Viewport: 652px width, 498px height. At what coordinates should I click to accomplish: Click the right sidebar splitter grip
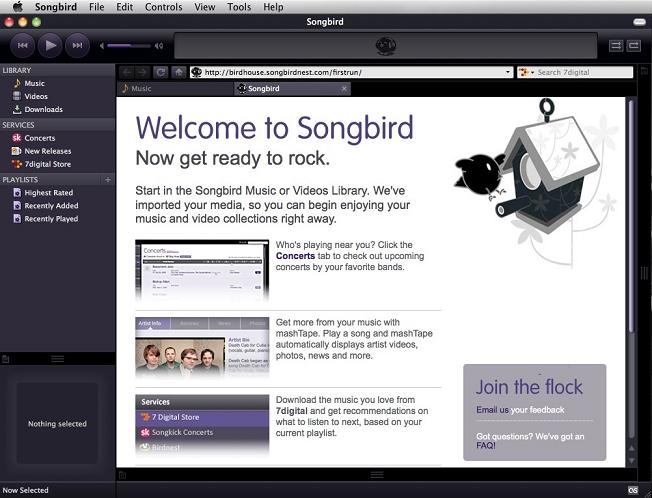pos(645,273)
